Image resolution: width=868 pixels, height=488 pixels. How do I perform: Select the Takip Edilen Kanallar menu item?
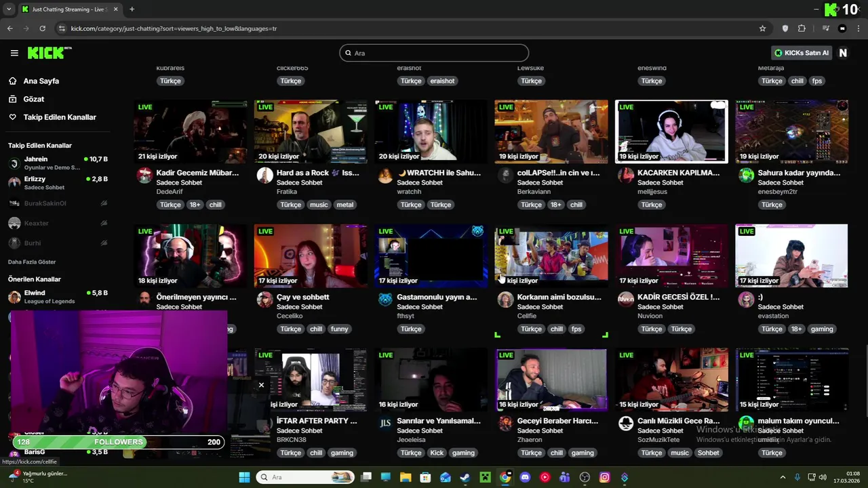point(60,117)
